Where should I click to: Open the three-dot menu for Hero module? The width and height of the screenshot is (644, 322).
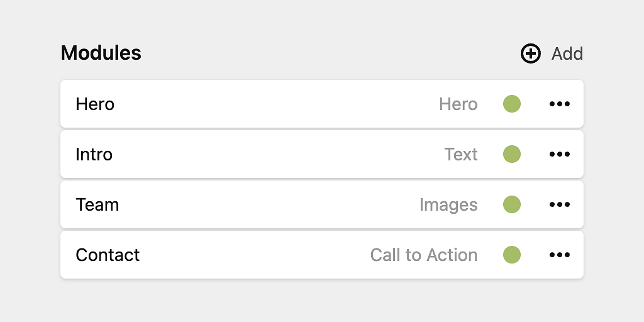[559, 104]
